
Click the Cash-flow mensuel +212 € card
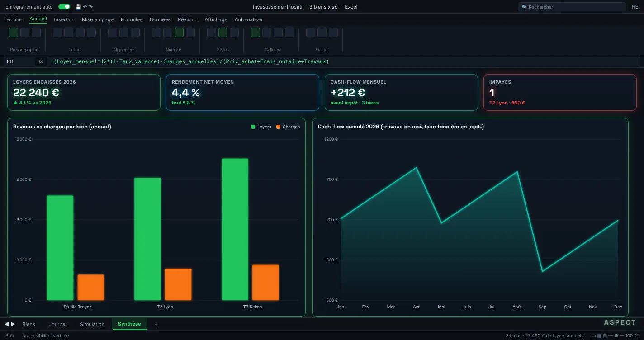(402, 92)
